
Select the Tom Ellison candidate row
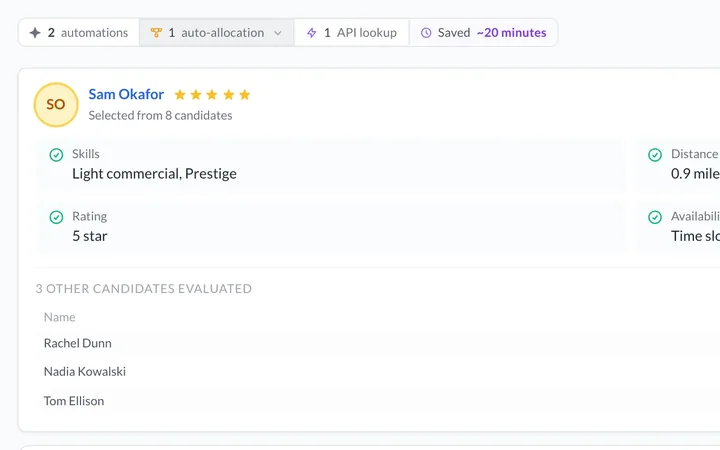click(x=377, y=401)
